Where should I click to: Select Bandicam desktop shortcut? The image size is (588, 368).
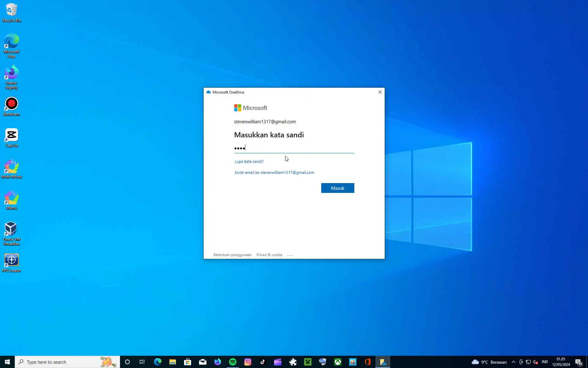click(x=11, y=106)
